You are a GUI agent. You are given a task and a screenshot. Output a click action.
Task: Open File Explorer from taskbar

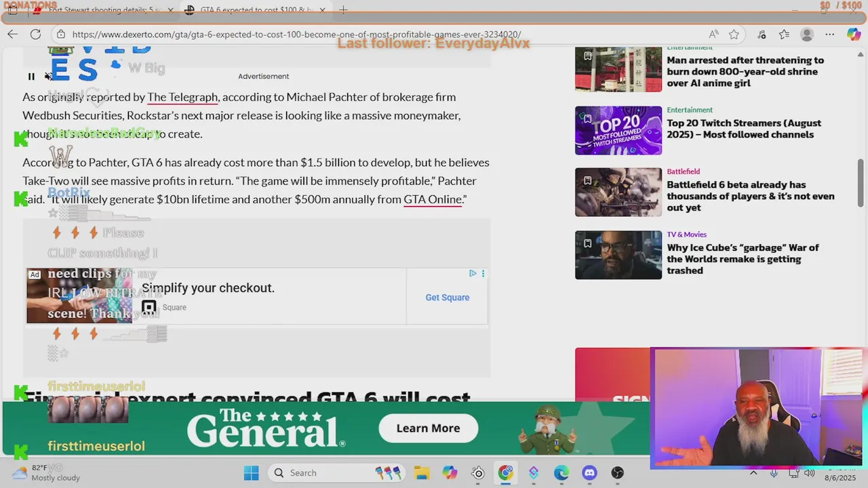(422, 473)
